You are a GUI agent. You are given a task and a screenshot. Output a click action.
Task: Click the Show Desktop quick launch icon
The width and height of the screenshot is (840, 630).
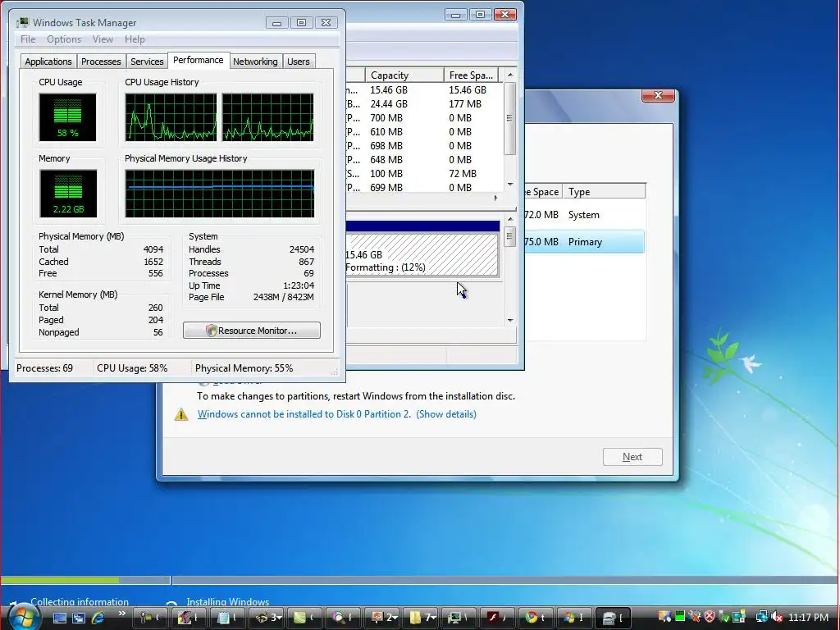tap(59, 618)
